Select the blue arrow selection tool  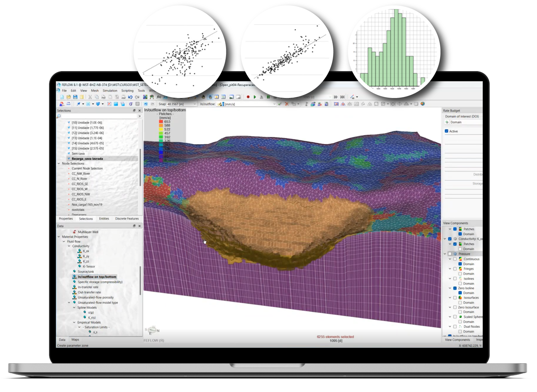click(x=78, y=104)
